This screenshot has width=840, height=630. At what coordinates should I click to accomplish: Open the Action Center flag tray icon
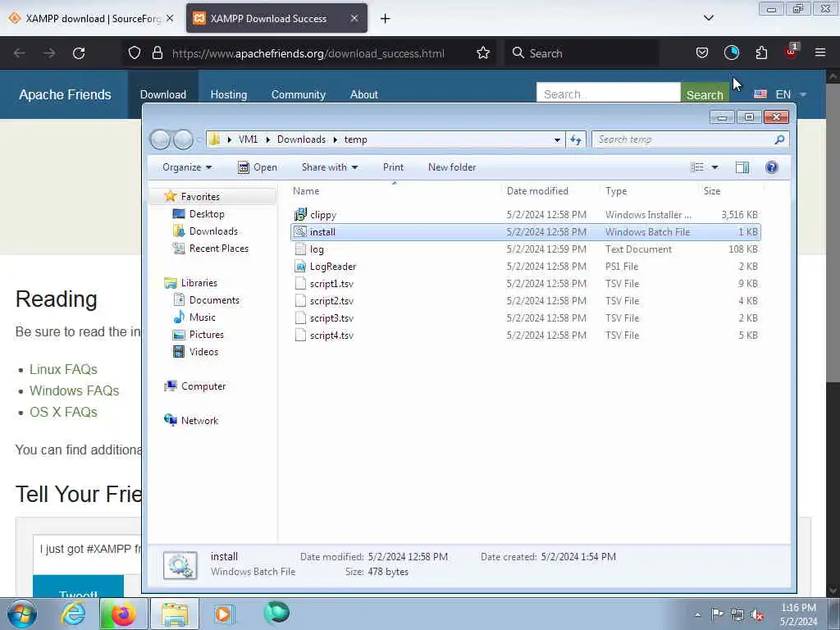717,614
